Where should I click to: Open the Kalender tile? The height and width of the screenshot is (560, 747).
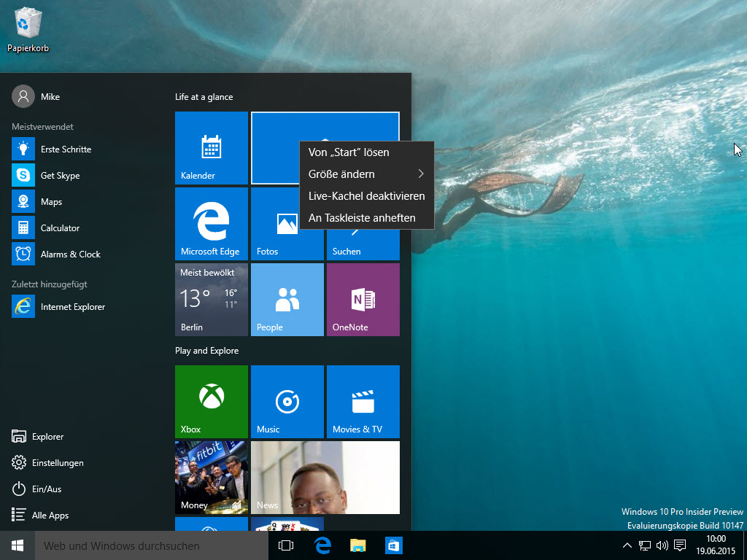point(212,147)
